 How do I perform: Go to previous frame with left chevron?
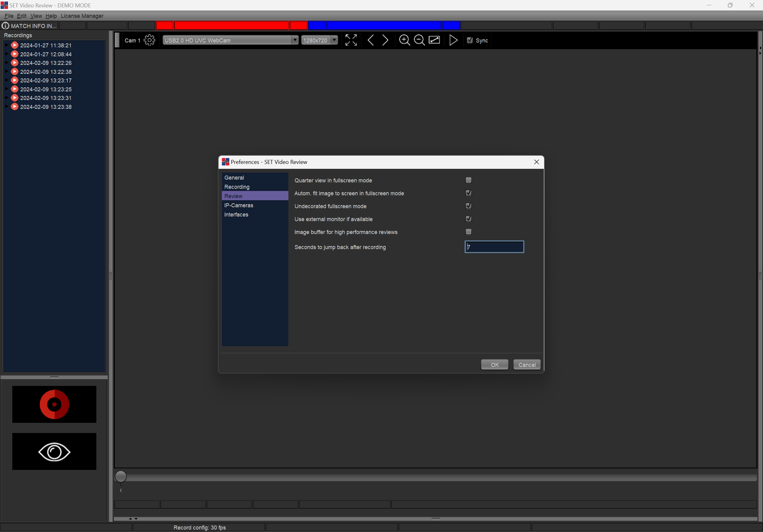(371, 40)
